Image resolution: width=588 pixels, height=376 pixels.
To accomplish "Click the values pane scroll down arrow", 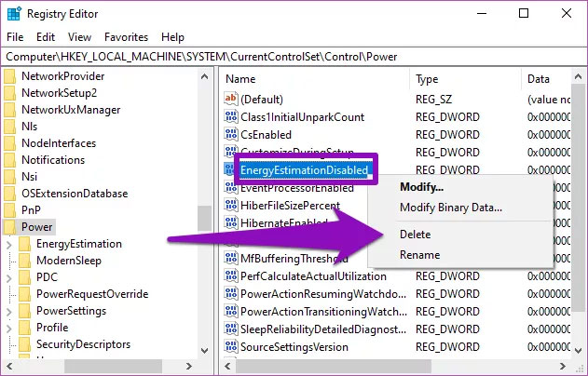I will point(578,351).
